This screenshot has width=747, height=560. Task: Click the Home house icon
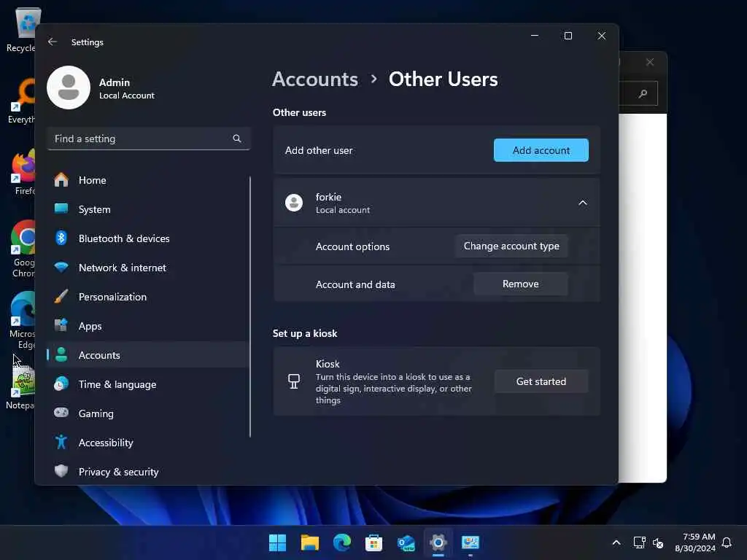point(61,179)
